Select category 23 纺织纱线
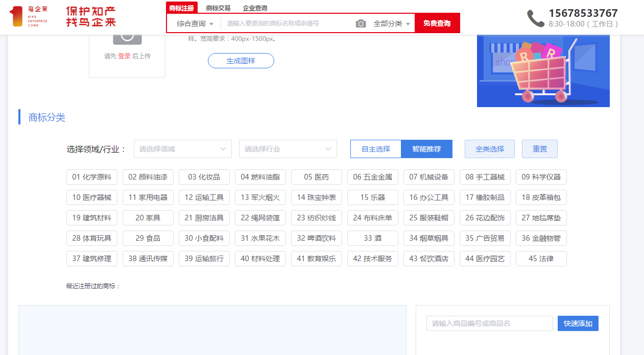 pyautogui.click(x=317, y=218)
